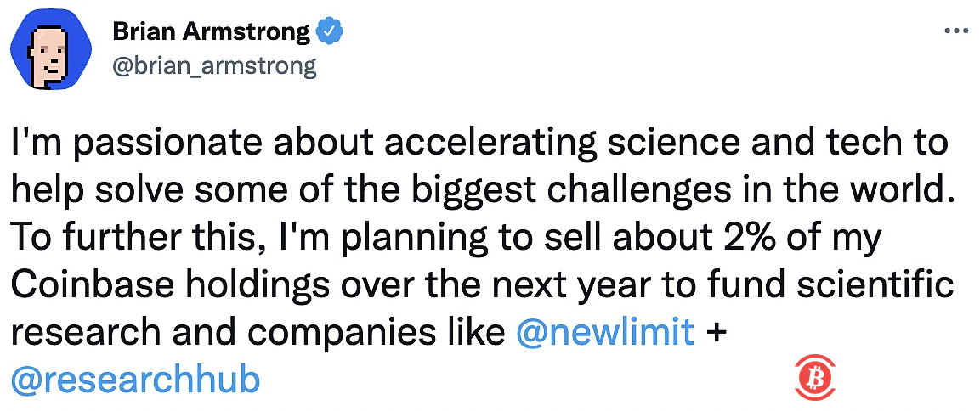Click the @brian_armstrong handle

point(214,66)
